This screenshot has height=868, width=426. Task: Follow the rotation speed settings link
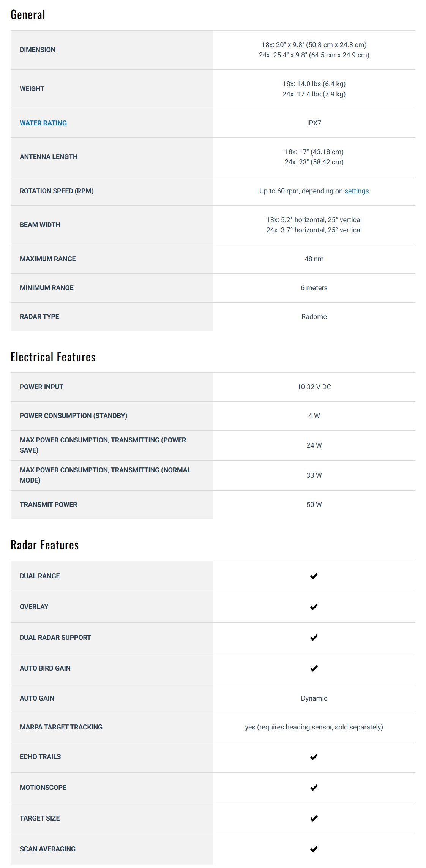point(357,191)
